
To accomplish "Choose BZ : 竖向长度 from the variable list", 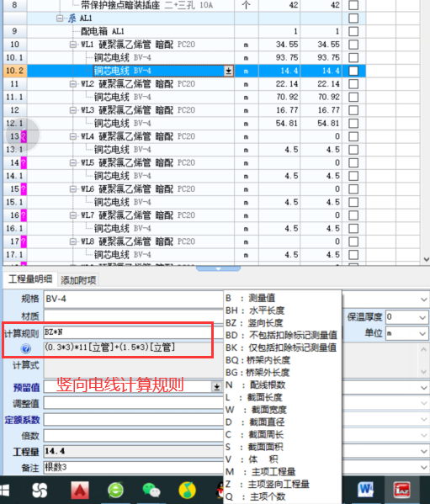I will [254, 323].
